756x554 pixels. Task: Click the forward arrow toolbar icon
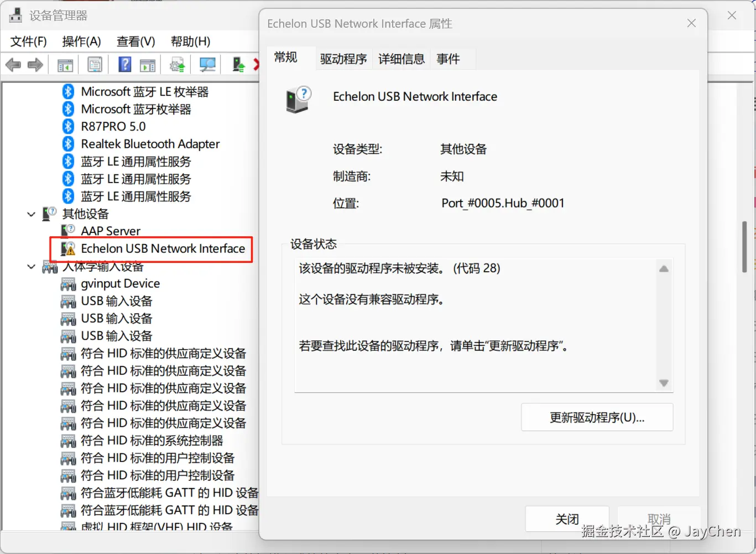[x=35, y=65]
